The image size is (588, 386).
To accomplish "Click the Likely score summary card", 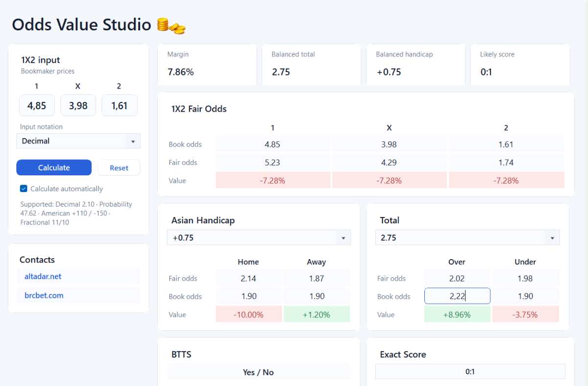I will (x=520, y=65).
